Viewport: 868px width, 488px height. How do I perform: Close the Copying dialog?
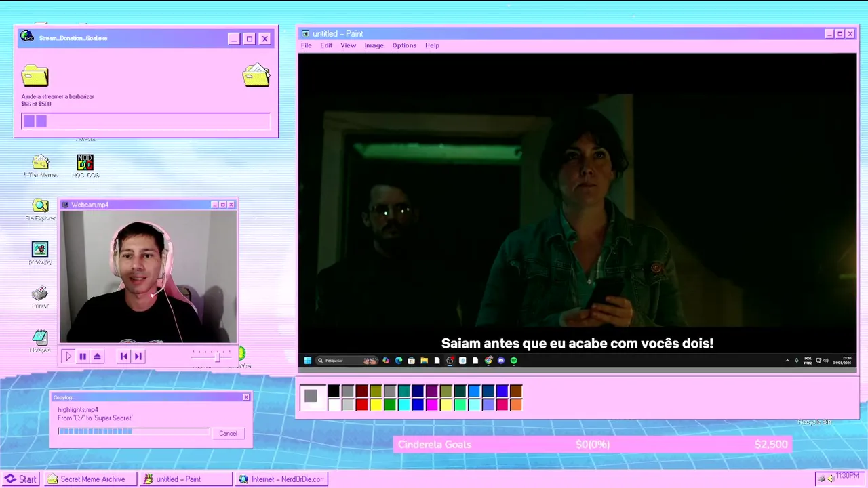pyautogui.click(x=246, y=397)
